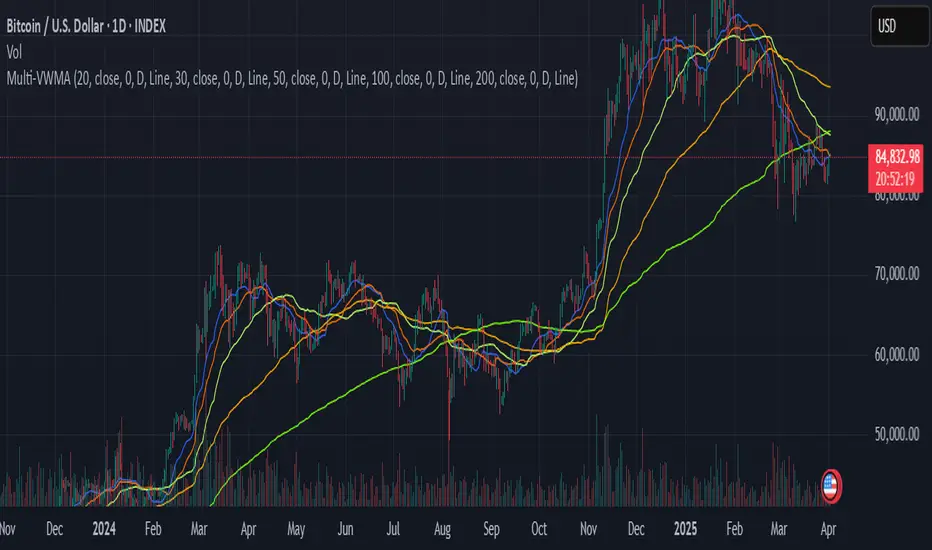Click the Bitcoin / U.S. Dollar symbol title
Viewport: 932px width, 550px height.
click(86, 26)
